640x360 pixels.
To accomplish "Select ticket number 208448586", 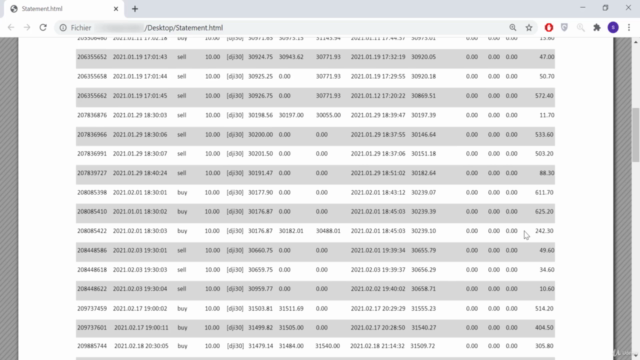I will click(x=92, y=250).
